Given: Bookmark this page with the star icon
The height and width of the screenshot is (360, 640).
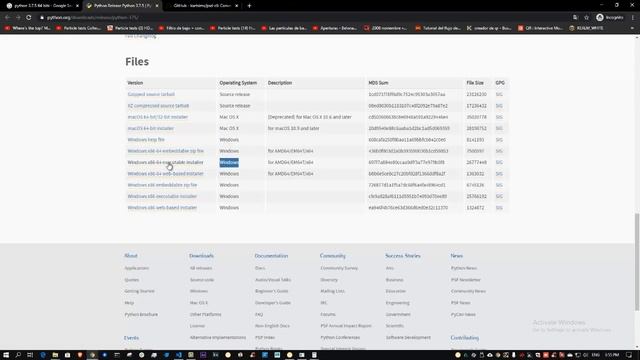Looking at the screenshot, I should (587, 18).
